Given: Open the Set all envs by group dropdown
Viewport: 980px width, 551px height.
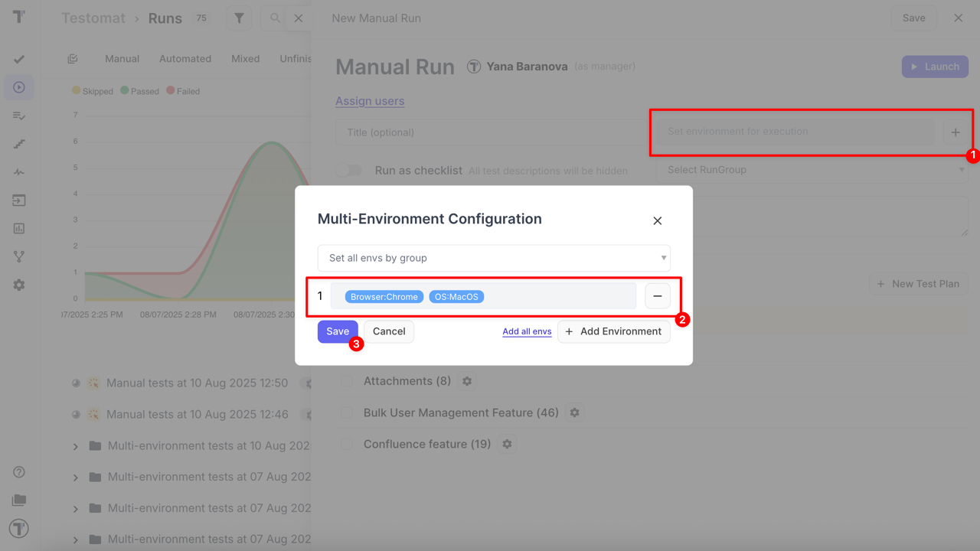Looking at the screenshot, I should click(494, 258).
